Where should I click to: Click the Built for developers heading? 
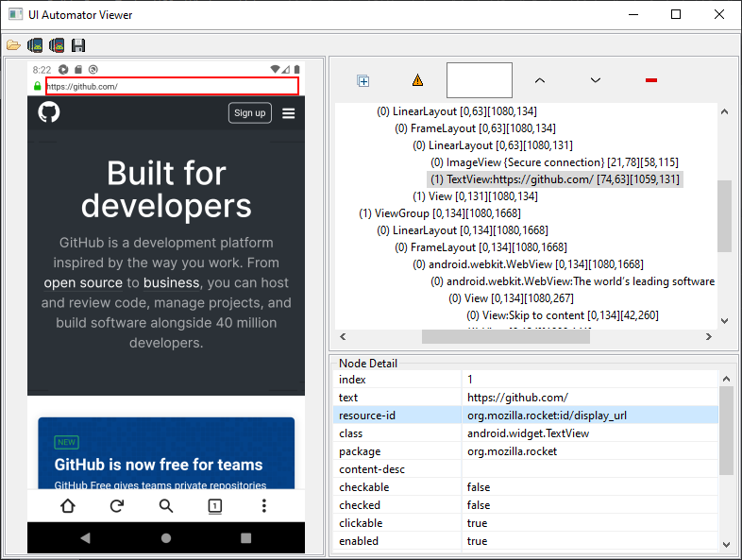tap(166, 189)
